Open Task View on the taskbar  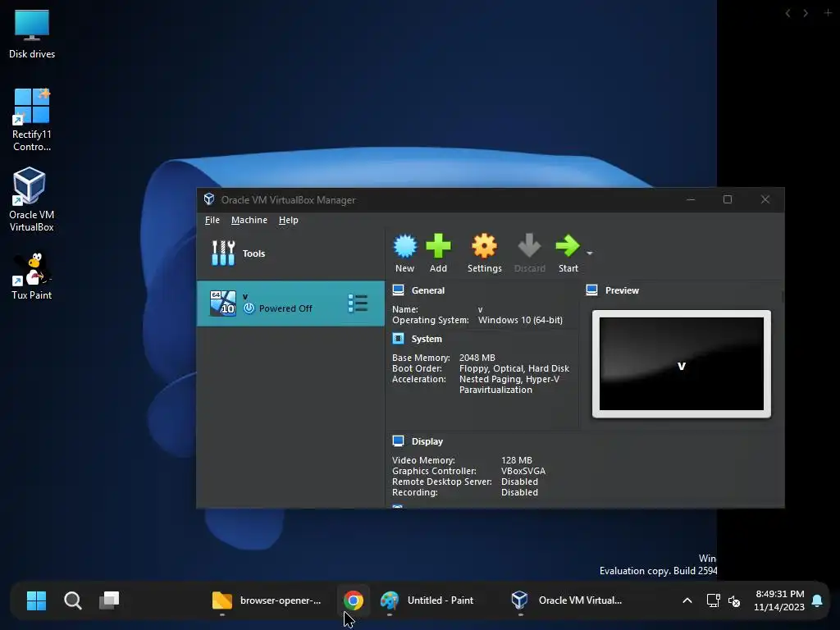(109, 600)
